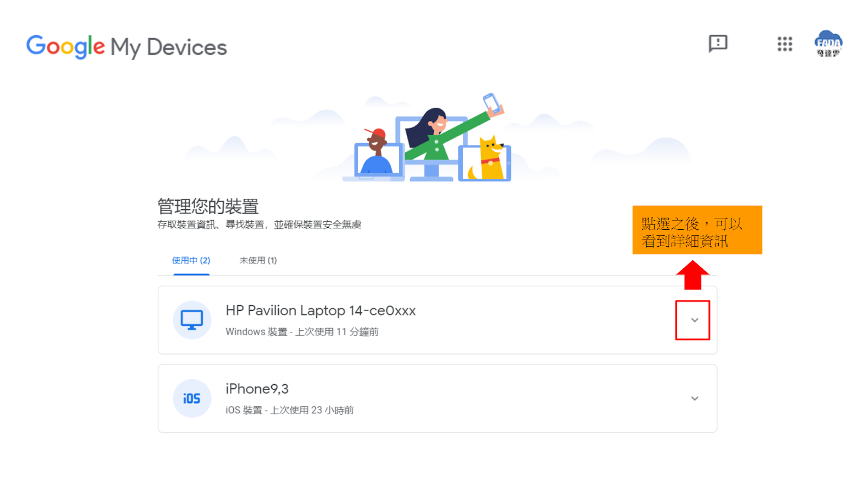Viewport: 868px width, 488px height.
Task: Click the orange annotation callout box
Action: click(697, 230)
